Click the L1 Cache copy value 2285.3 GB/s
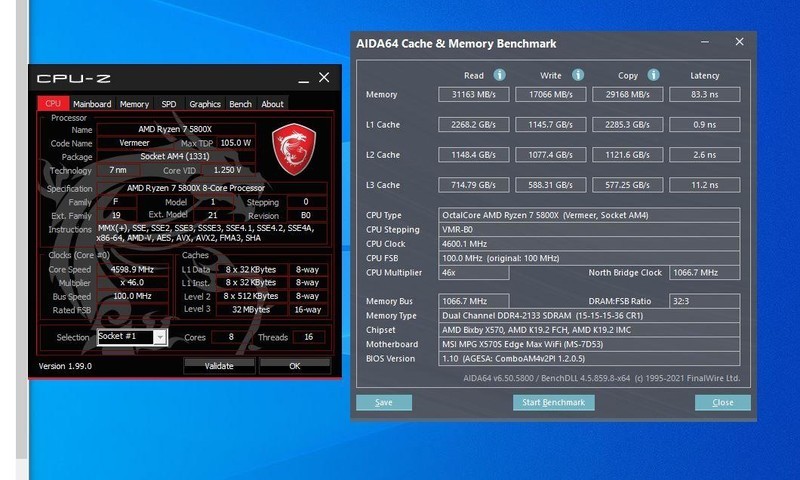The width and height of the screenshot is (800, 480). [x=628, y=124]
